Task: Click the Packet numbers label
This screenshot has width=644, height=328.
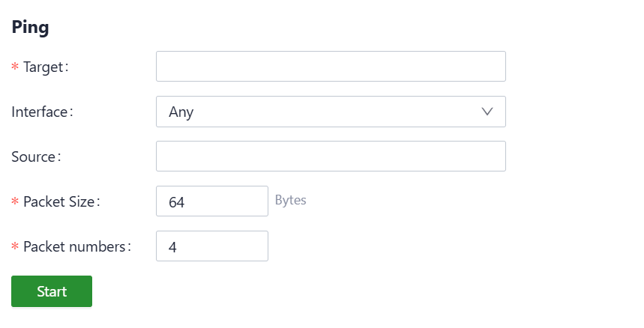Action: [76, 246]
